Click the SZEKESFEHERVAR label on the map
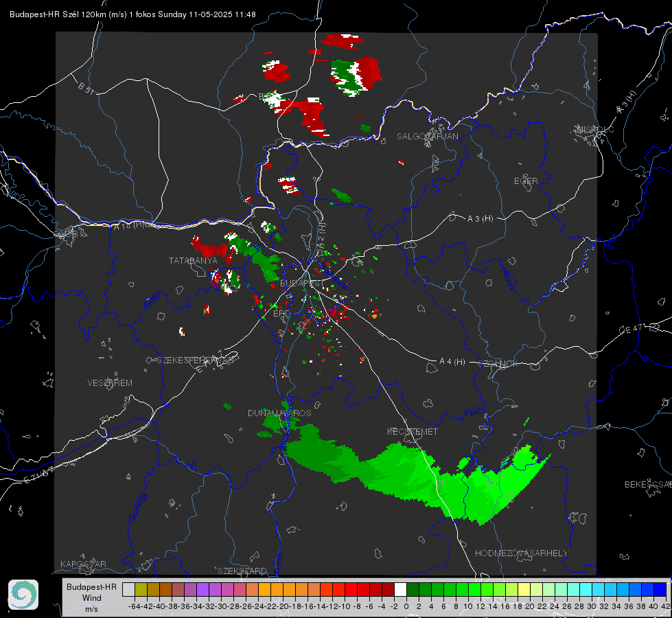This screenshot has width=672, height=618. 196,360
